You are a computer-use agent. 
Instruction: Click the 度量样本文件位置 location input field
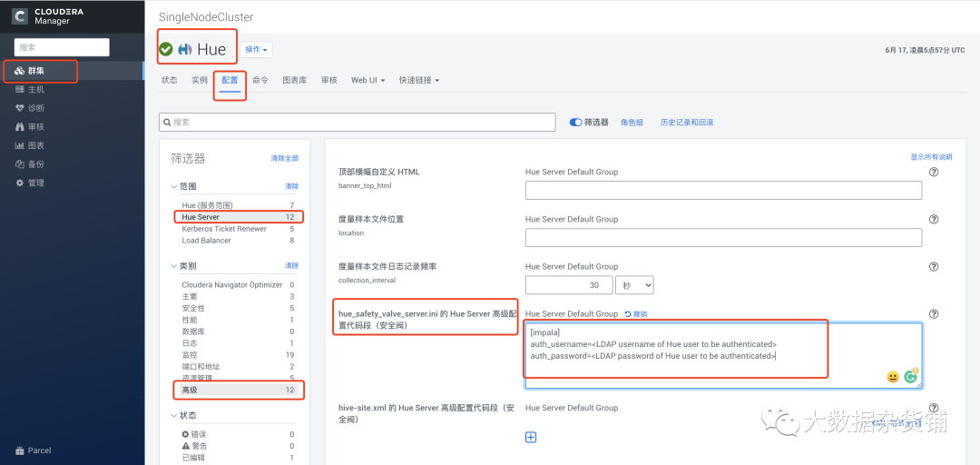click(724, 238)
